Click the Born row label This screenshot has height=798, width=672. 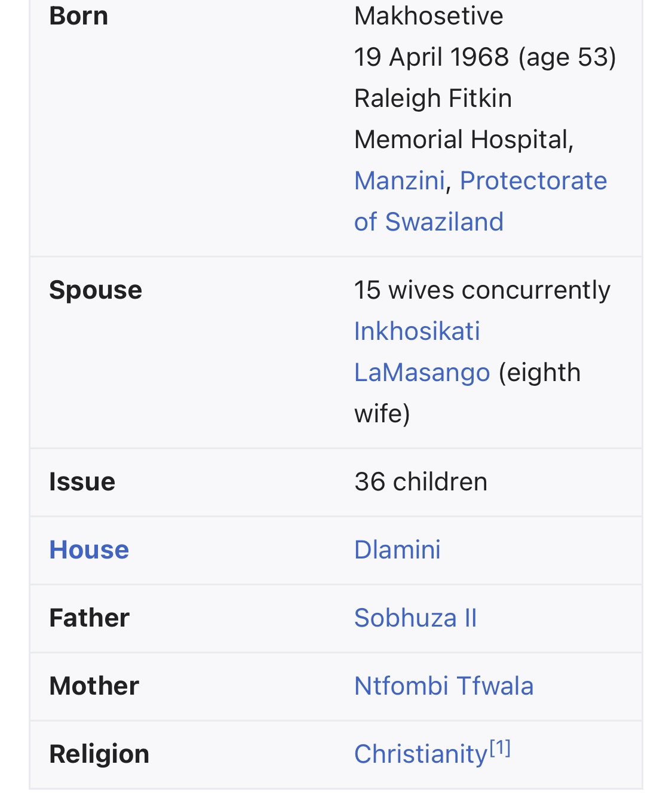pyautogui.click(x=78, y=16)
